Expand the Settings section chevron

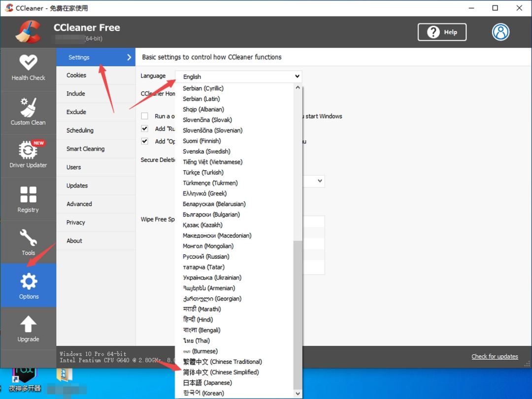click(x=130, y=57)
